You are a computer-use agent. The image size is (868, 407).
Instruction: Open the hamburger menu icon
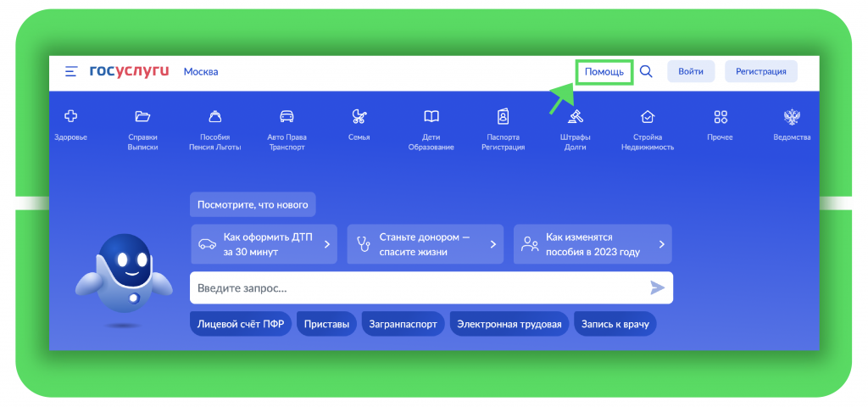pos(71,71)
